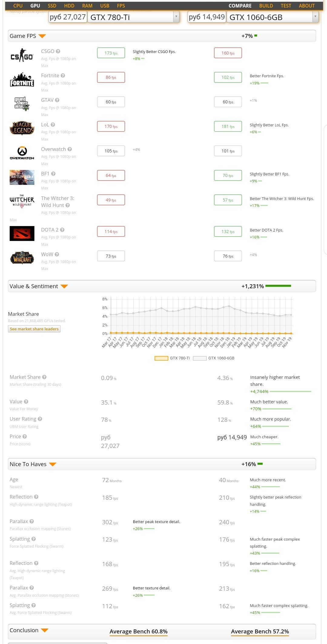Open the SSD tab
The height and width of the screenshot is (644, 327).
(x=52, y=6)
